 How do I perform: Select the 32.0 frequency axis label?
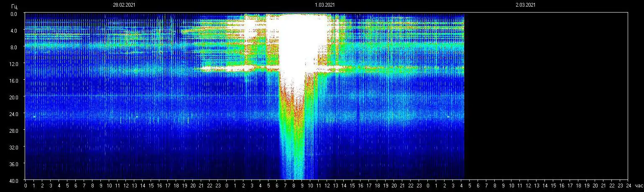(x=13, y=147)
